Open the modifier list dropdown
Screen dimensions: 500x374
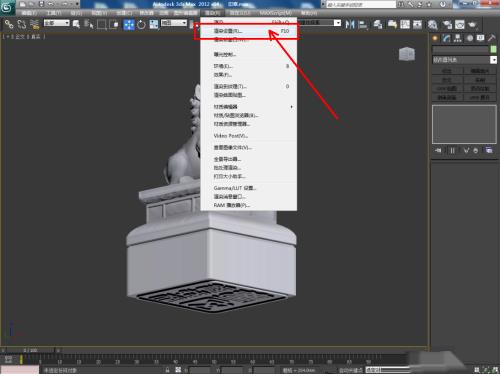point(464,60)
